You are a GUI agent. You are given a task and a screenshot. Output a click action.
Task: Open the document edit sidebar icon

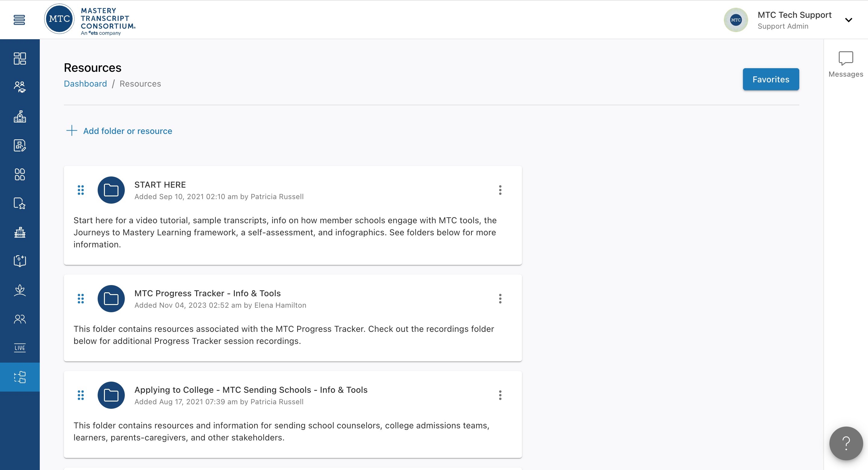click(20, 145)
